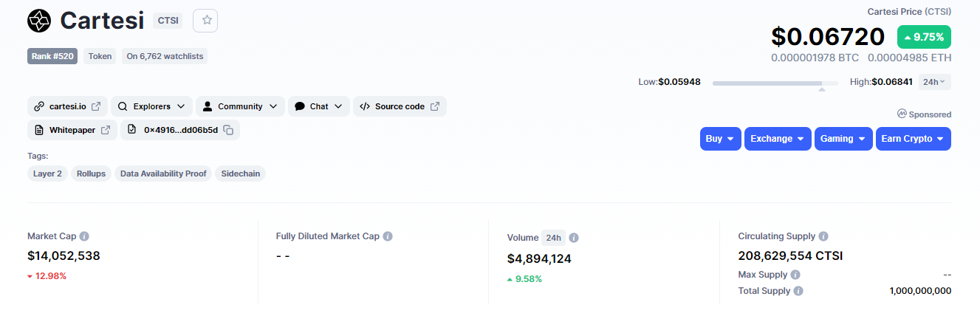Expand the Chat dropdown
Screen dimensions: 980x316
coord(319,106)
